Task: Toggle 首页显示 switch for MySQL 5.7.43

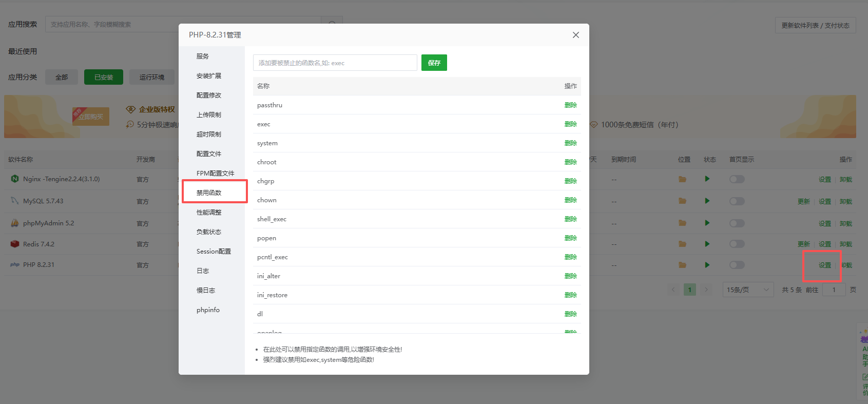Action: pos(737,201)
